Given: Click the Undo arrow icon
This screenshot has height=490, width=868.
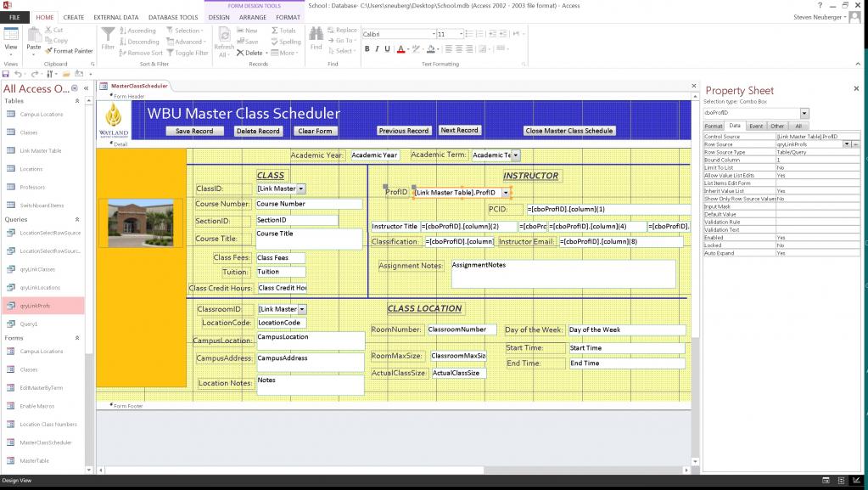Looking at the screenshot, I should pos(18,74).
